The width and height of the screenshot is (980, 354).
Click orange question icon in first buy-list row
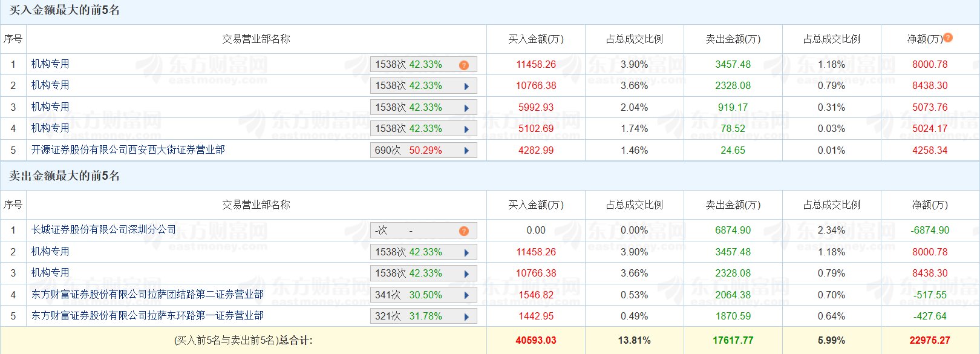[x=463, y=65]
